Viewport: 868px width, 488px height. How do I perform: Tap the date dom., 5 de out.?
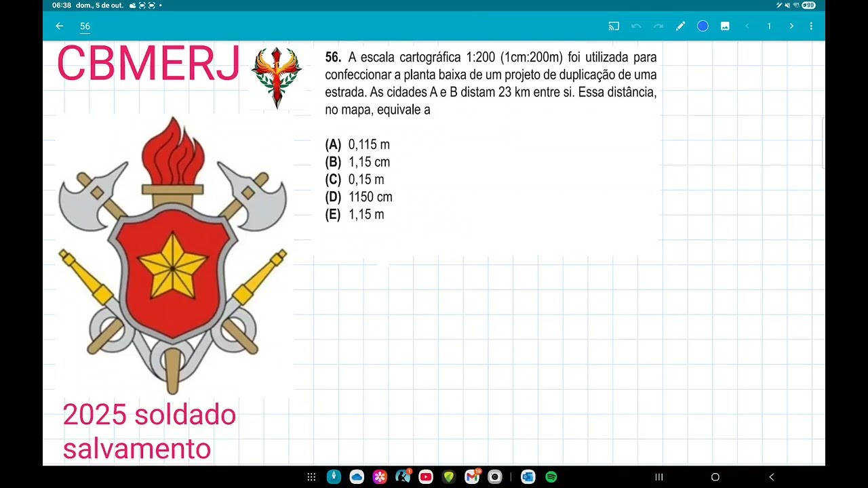pos(100,5)
